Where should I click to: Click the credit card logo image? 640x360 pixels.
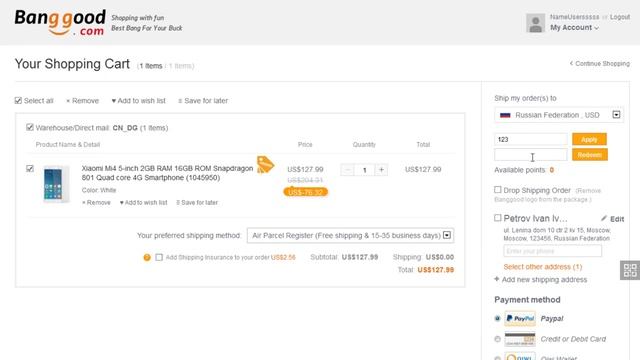coord(520,339)
